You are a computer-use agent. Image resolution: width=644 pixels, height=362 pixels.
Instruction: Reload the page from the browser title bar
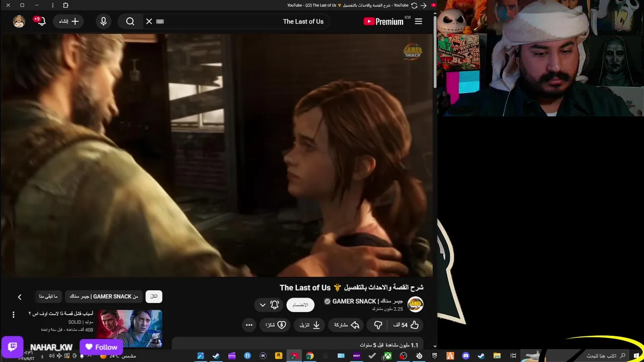coord(414,5)
